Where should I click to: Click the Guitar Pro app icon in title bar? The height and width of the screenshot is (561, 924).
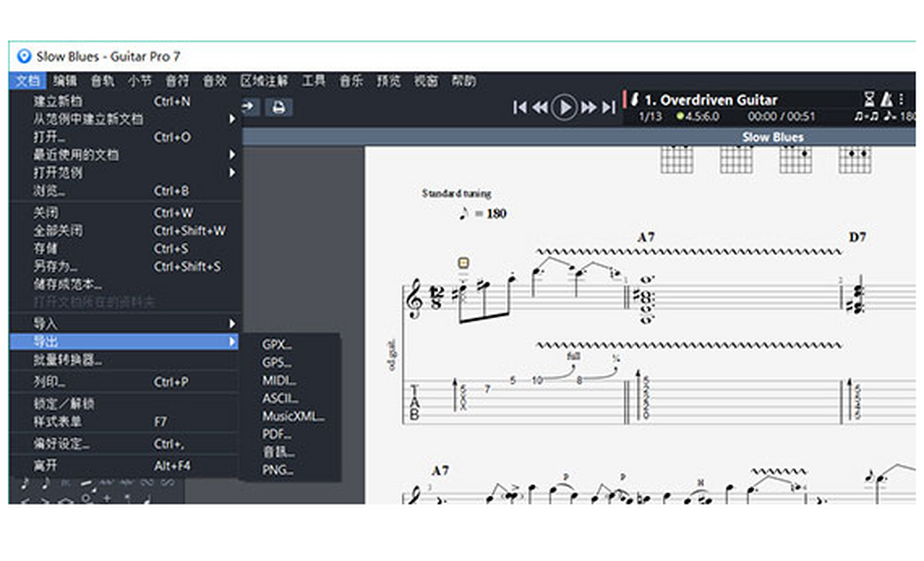click(x=24, y=56)
